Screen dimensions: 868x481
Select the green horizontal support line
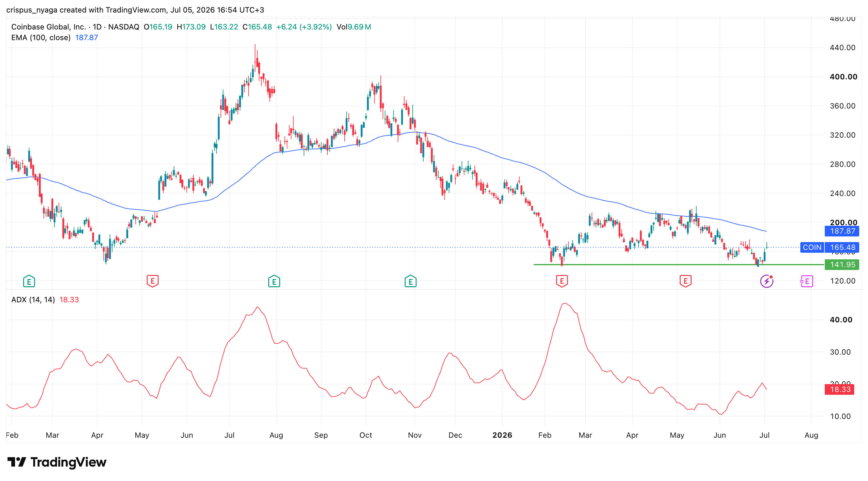pyautogui.click(x=679, y=265)
